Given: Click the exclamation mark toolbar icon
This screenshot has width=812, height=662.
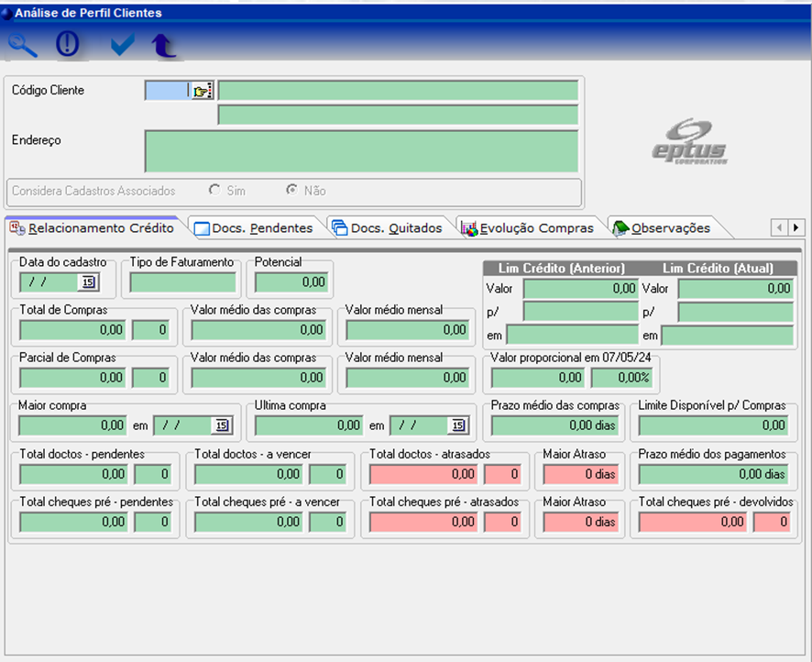Looking at the screenshot, I should pos(68,45).
